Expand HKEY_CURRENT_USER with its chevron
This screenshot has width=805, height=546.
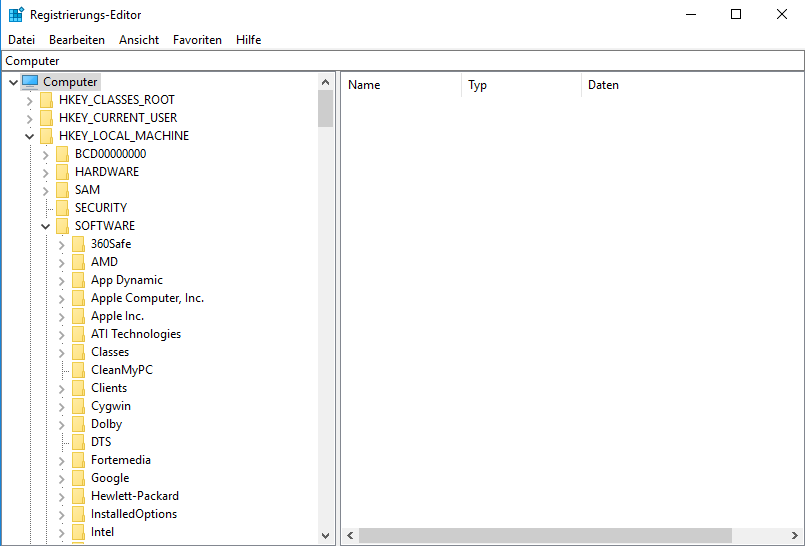(x=29, y=118)
